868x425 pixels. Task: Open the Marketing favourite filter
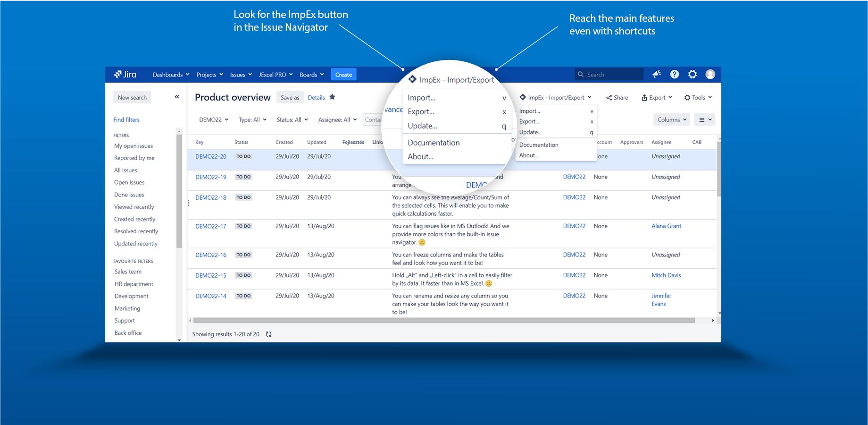point(127,309)
